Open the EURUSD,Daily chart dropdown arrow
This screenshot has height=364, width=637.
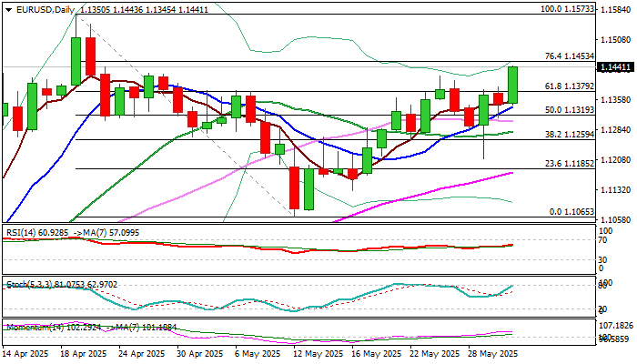click(x=8, y=10)
